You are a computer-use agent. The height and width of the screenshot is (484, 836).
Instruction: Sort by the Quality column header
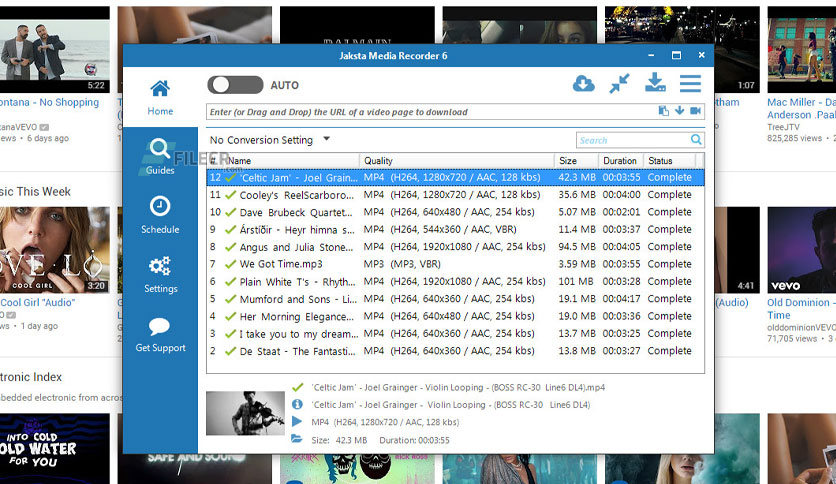[457, 160]
